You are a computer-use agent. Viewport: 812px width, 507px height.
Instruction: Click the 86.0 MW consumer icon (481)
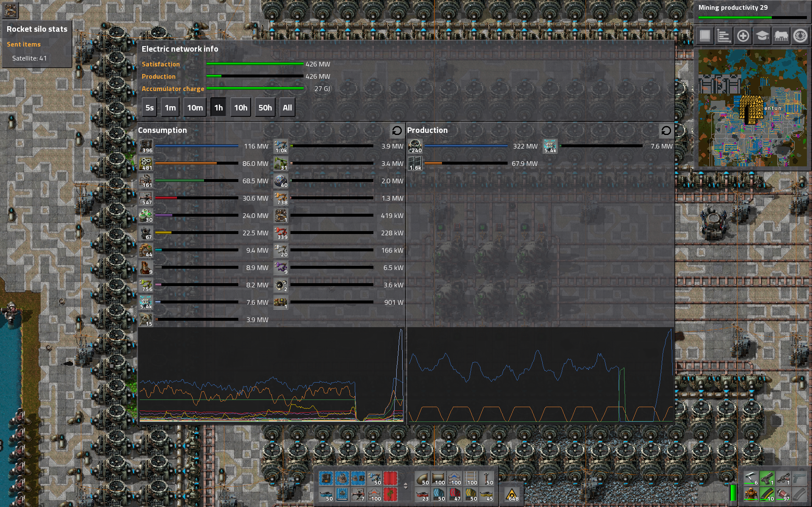tap(146, 164)
